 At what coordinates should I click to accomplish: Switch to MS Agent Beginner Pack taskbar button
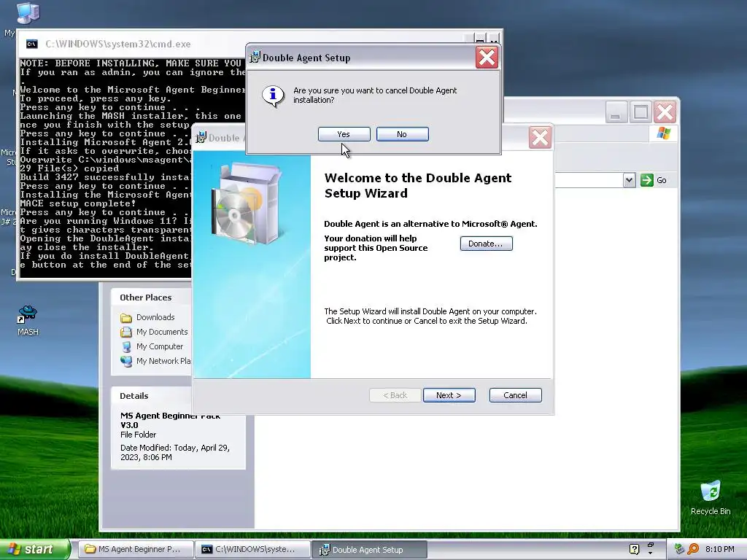pyautogui.click(x=135, y=550)
